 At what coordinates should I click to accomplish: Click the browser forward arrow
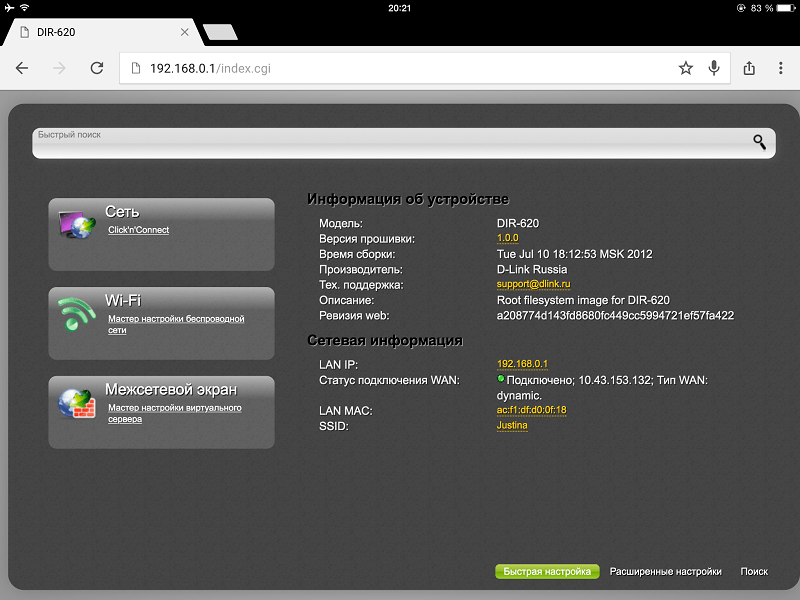pyautogui.click(x=59, y=68)
